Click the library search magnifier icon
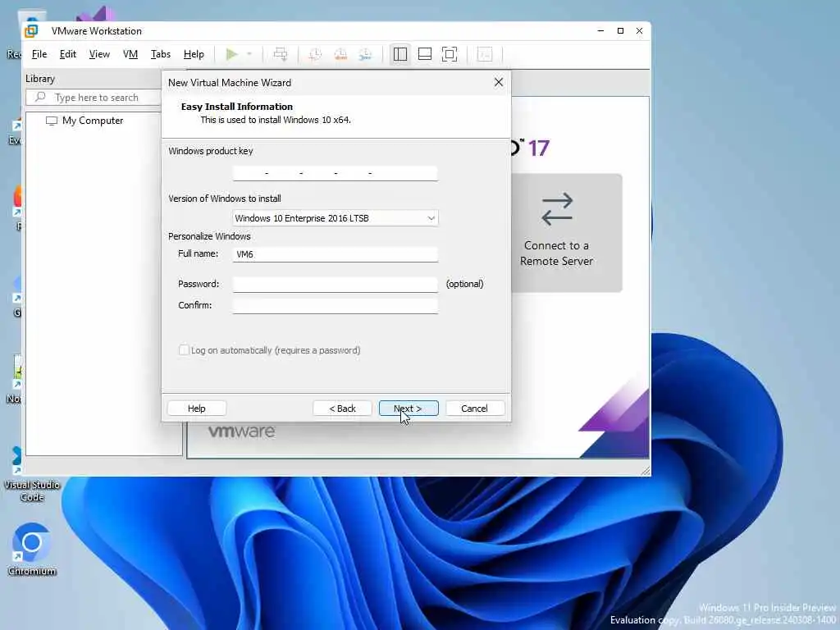Image resolution: width=840 pixels, height=630 pixels. tap(40, 97)
